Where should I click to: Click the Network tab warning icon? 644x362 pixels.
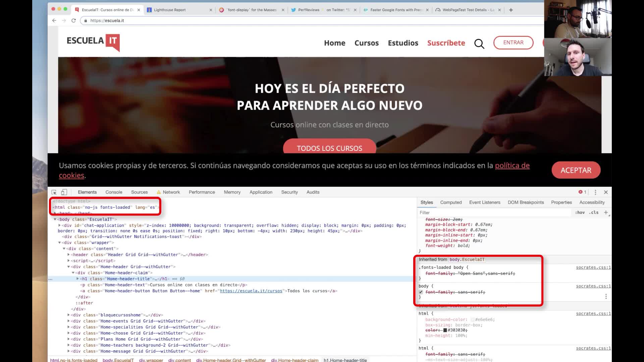point(159,192)
